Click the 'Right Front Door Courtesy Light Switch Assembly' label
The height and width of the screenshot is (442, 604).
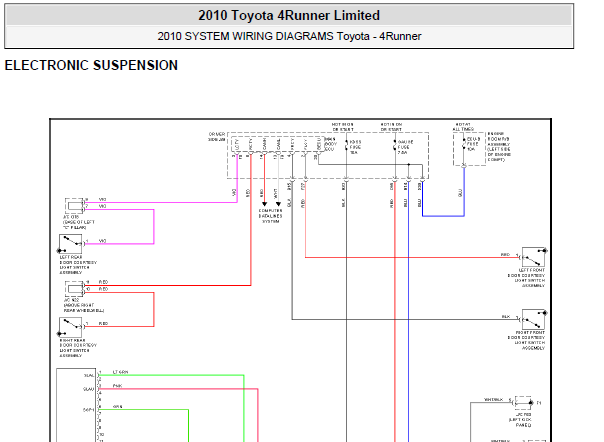pos(527,340)
